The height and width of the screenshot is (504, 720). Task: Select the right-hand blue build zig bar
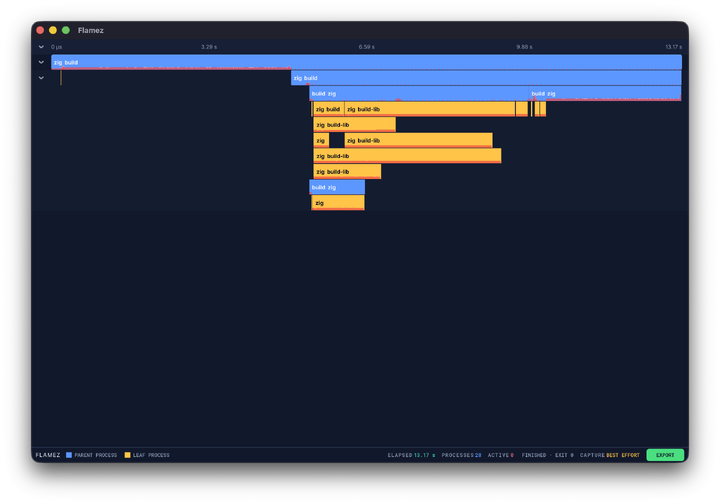point(605,94)
